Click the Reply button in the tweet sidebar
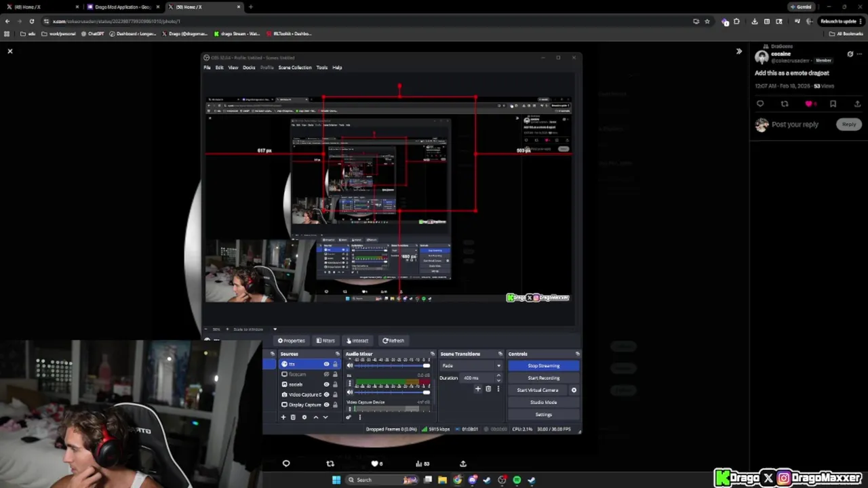The image size is (868, 488). (x=848, y=124)
